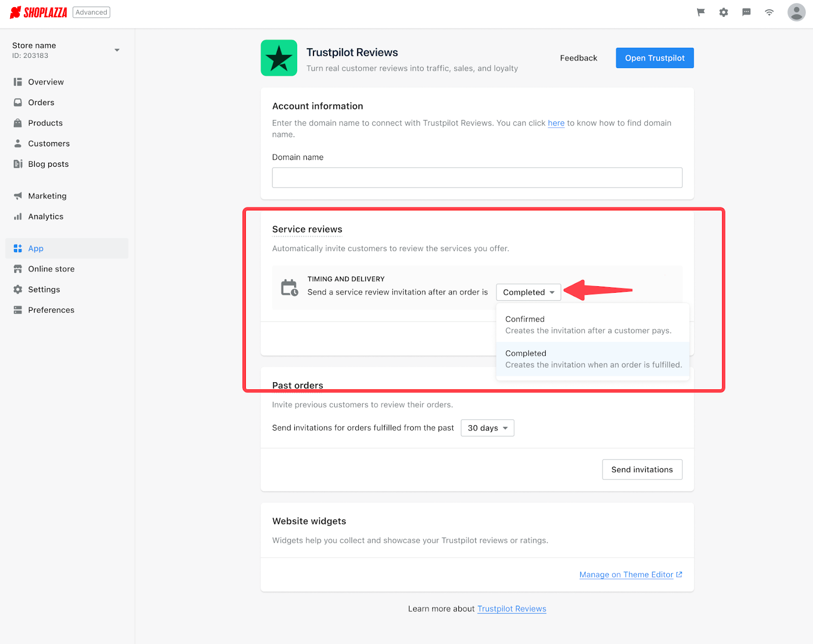Go to Orders page
The height and width of the screenshot is (644, 813).
click(41, 102)
